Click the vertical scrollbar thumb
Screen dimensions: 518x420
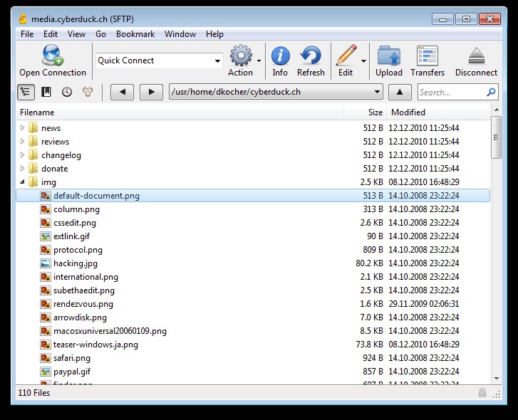pyautogui.click(x=496, y=137)
